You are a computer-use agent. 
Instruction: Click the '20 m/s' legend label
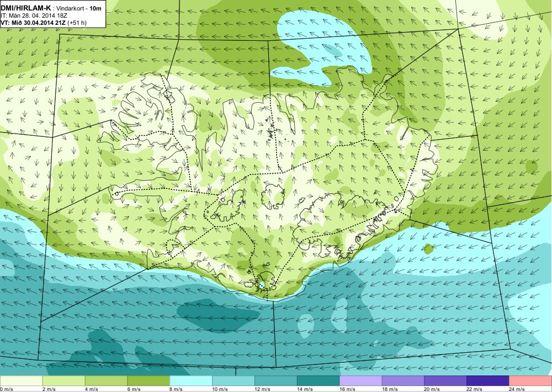432,389
